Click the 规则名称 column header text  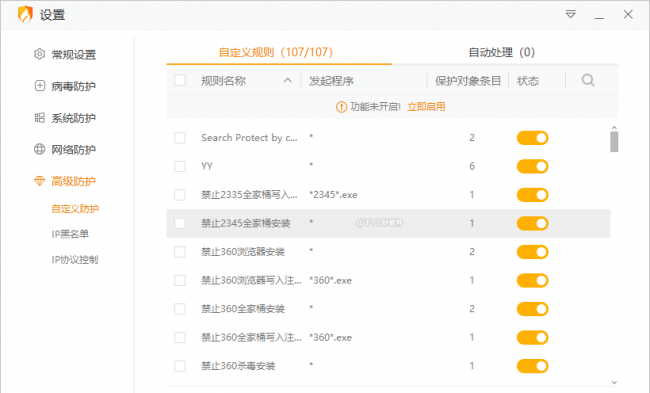(x=223, y=80)
